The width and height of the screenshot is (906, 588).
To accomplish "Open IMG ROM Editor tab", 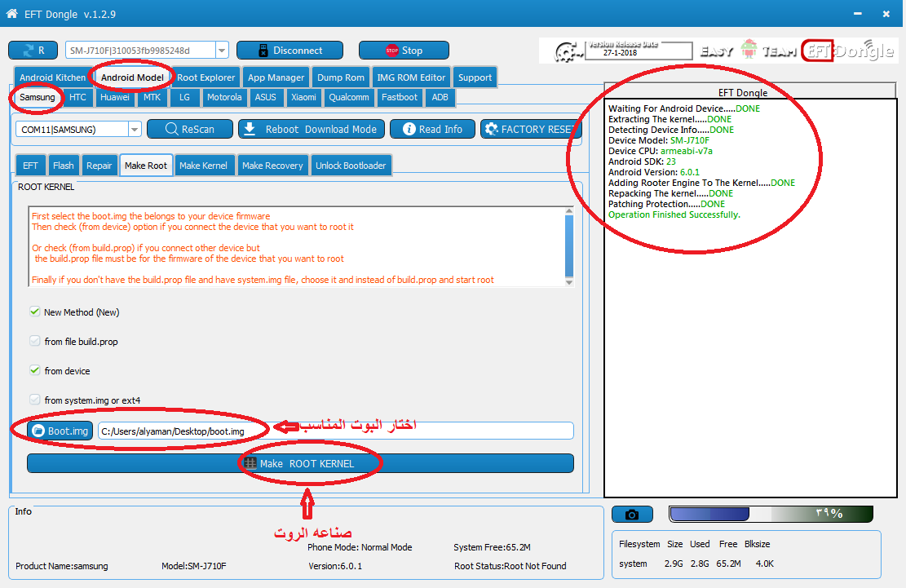I will 411,77.
